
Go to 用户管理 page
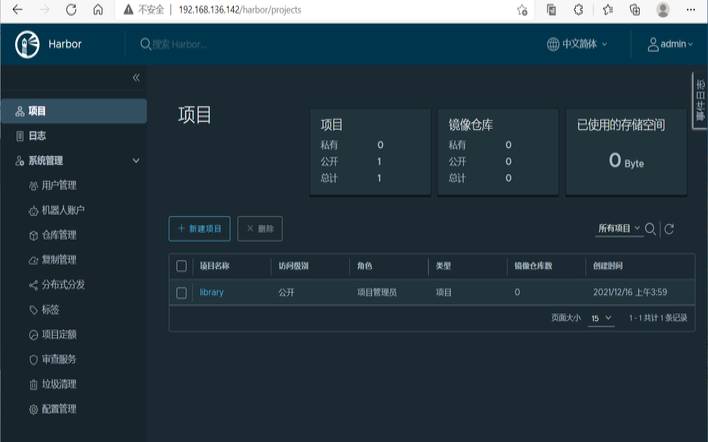(x=59, y=186)
